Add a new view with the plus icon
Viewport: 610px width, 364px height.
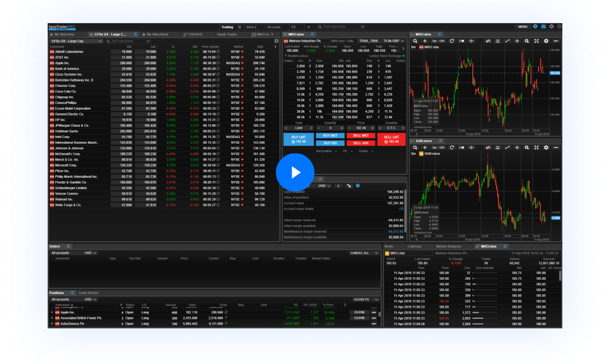click(x=308, y=27)
